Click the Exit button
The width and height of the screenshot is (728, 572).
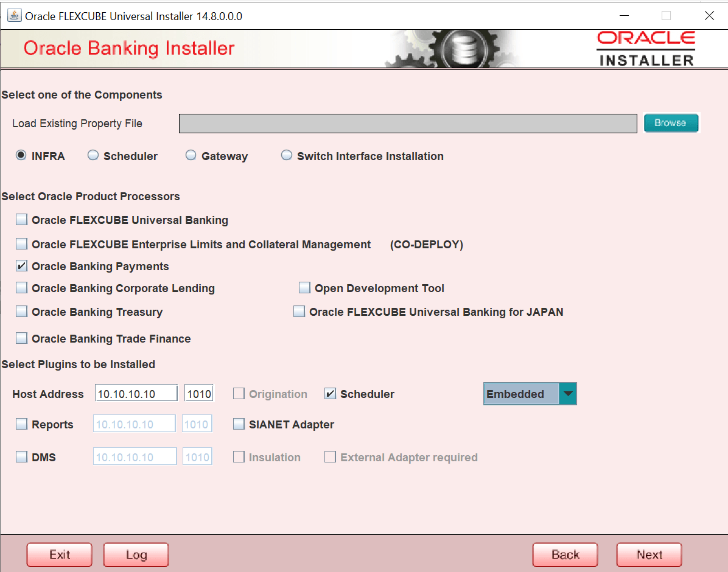(60, 555)
